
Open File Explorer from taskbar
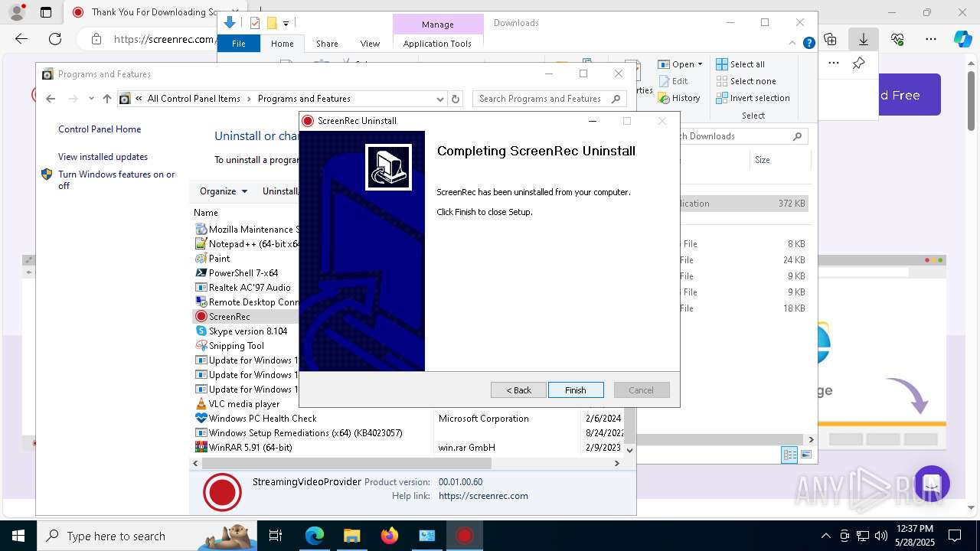[351, 536]
